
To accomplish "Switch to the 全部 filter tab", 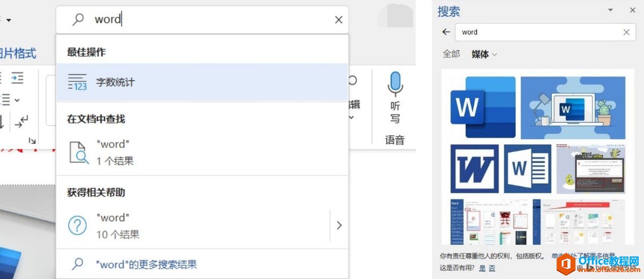I will point(451,54).
